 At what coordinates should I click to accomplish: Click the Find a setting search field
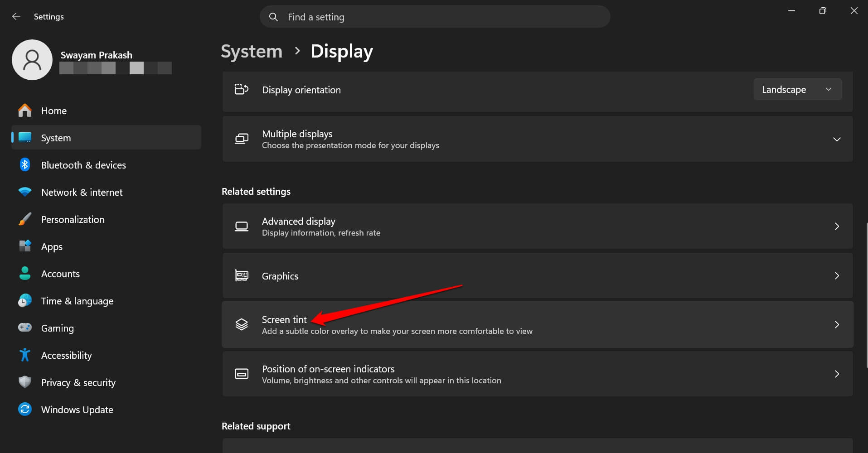(x=435, y=17)
